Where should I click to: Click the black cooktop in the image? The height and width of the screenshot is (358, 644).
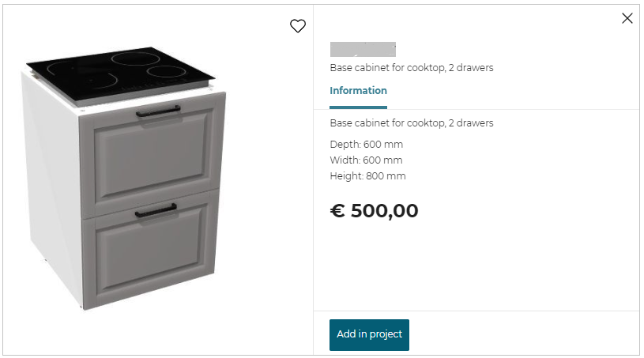click(119, 70)
